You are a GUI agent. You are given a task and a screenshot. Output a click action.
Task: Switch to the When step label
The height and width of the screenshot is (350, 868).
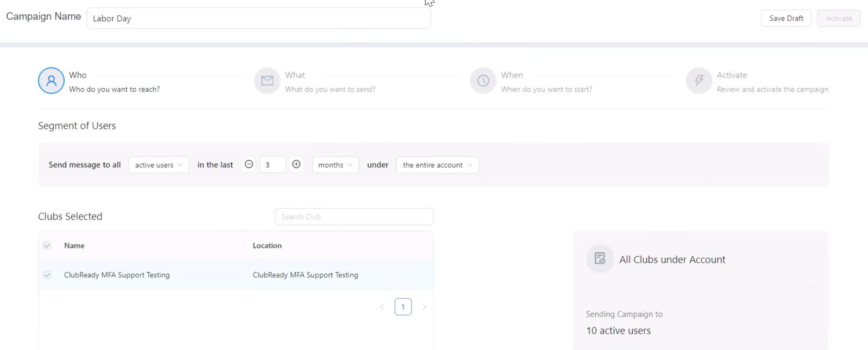point(511,75)
